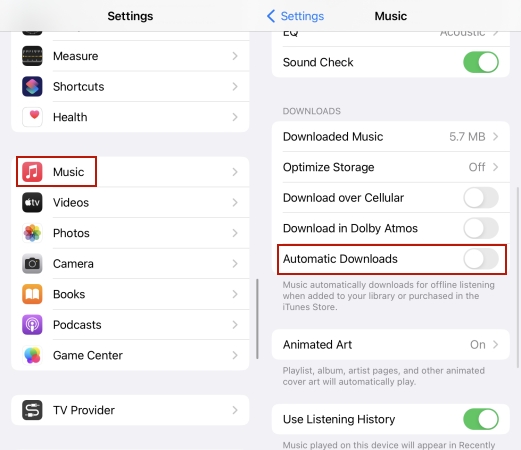Tap the Camera app icon

coord(32,263)
